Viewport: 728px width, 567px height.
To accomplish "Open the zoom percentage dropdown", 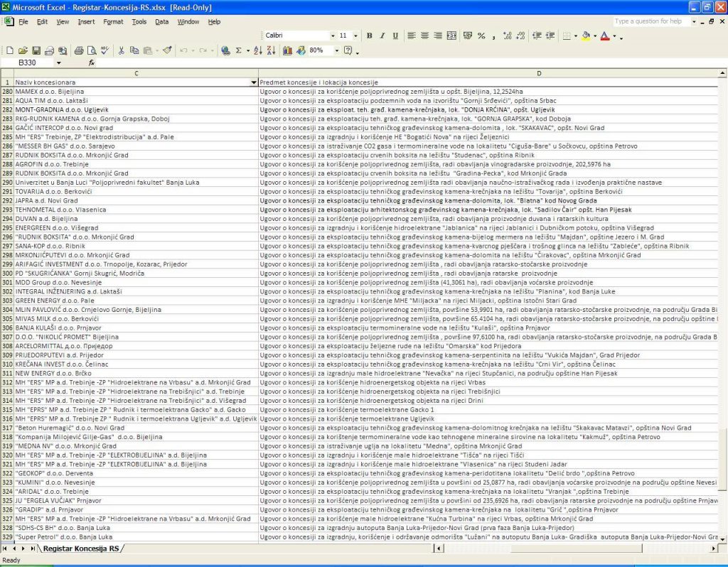I will point(336,50).
